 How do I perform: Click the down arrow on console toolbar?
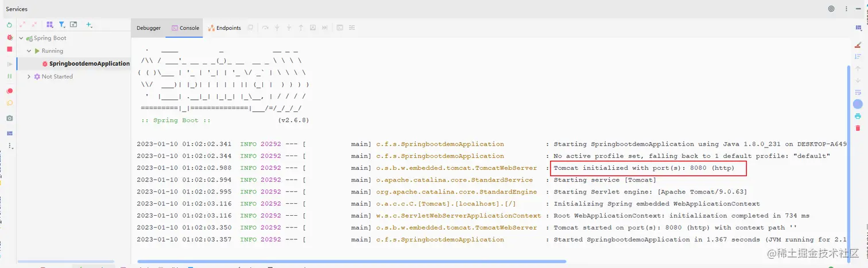pyautogui.click(x=858, y=80)
